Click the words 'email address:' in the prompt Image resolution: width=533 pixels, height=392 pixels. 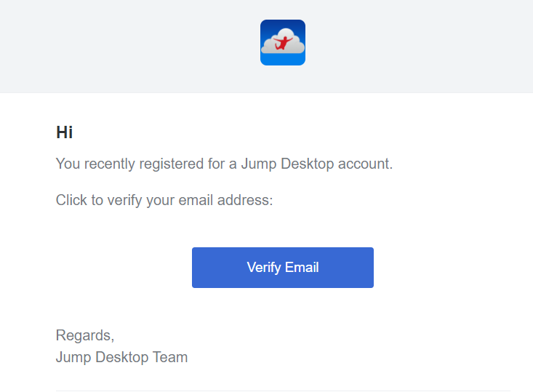tap(225, 200)
